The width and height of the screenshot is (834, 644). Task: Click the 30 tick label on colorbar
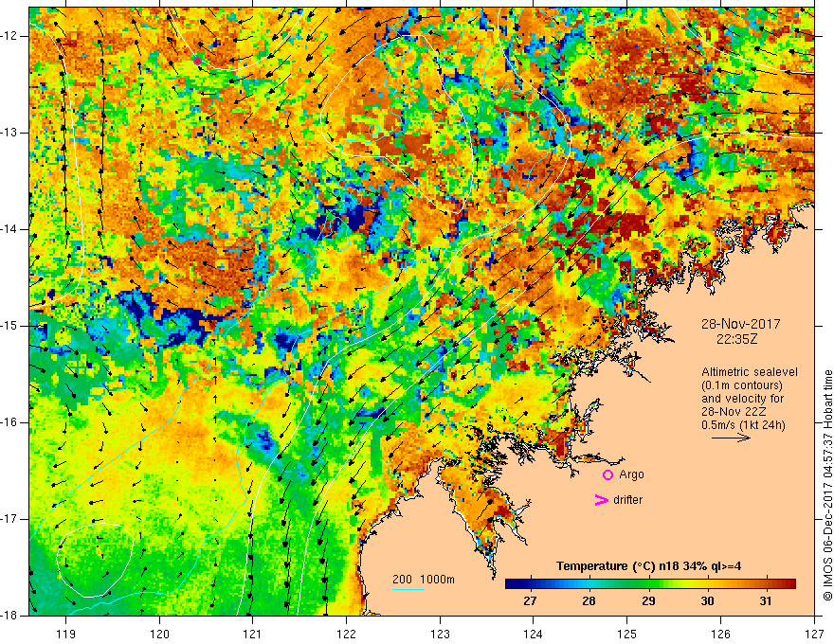click(x=707, y=601)
